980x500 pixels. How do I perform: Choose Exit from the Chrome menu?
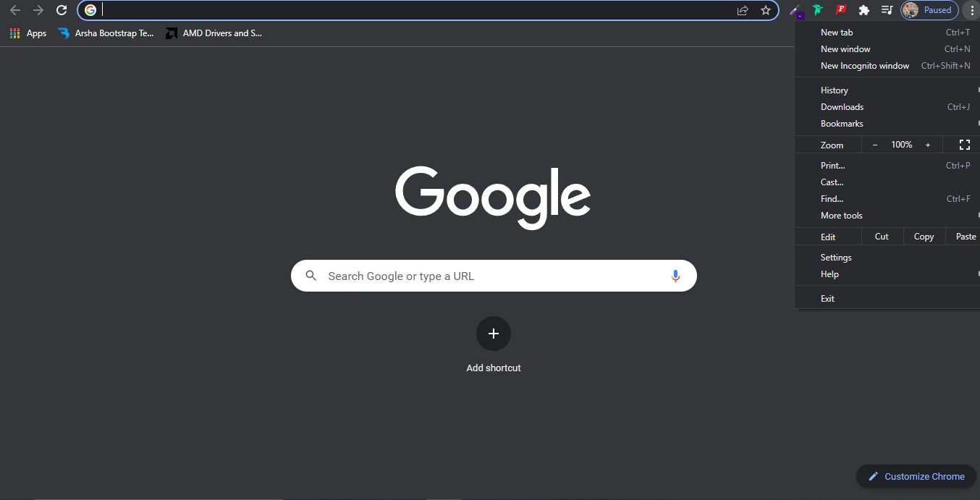coord(887,299)
